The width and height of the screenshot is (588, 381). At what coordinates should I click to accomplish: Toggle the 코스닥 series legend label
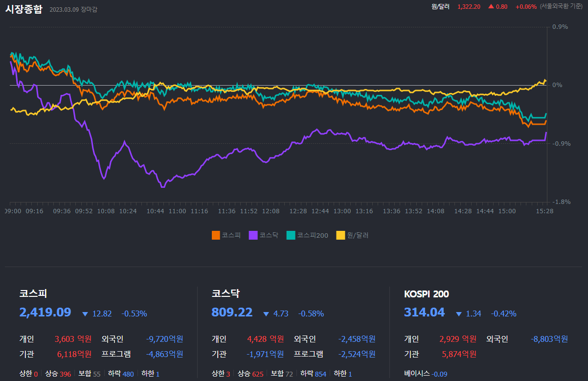point(269,235)
